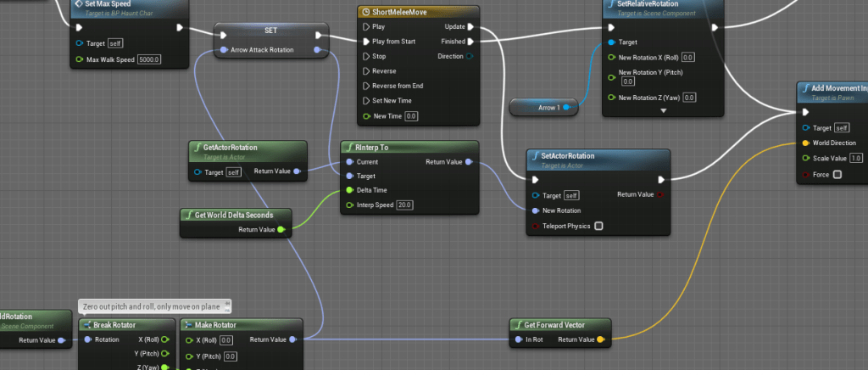Enable the Teleport Physics checkbox
Screen dimensions: 868x370
598,226
